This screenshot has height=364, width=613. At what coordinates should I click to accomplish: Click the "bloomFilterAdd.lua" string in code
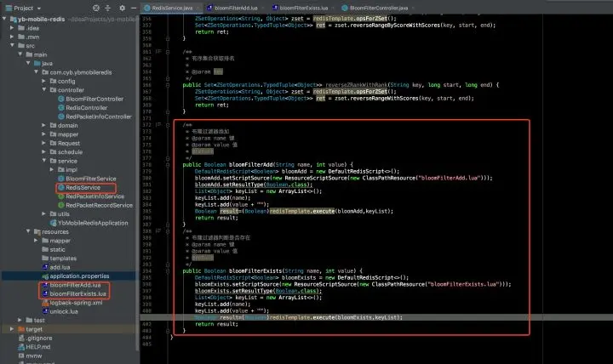tap(450, 178)
